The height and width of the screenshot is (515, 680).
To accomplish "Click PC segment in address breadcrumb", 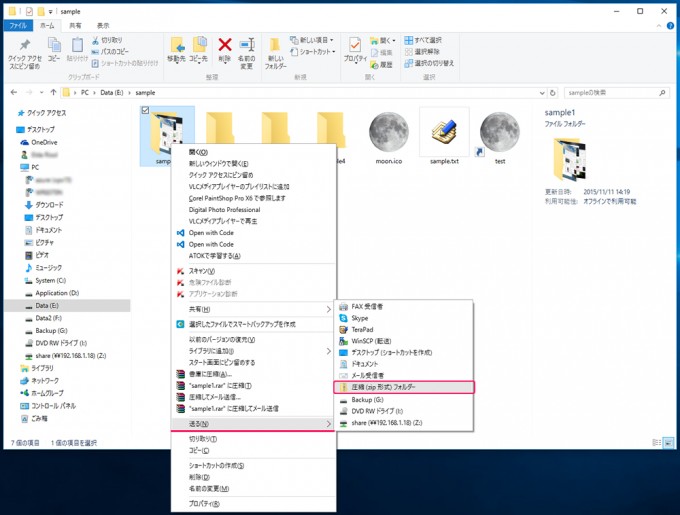I will click(85, 93).
